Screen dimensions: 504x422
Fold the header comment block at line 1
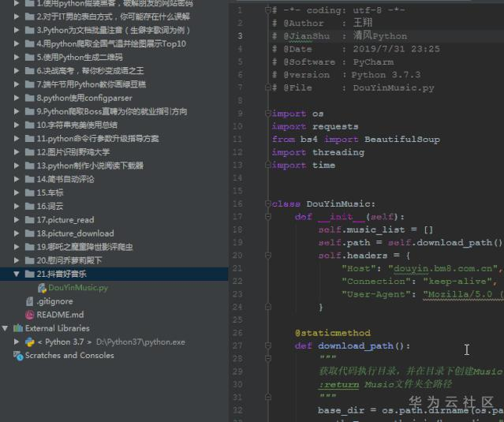pos(268,10)
